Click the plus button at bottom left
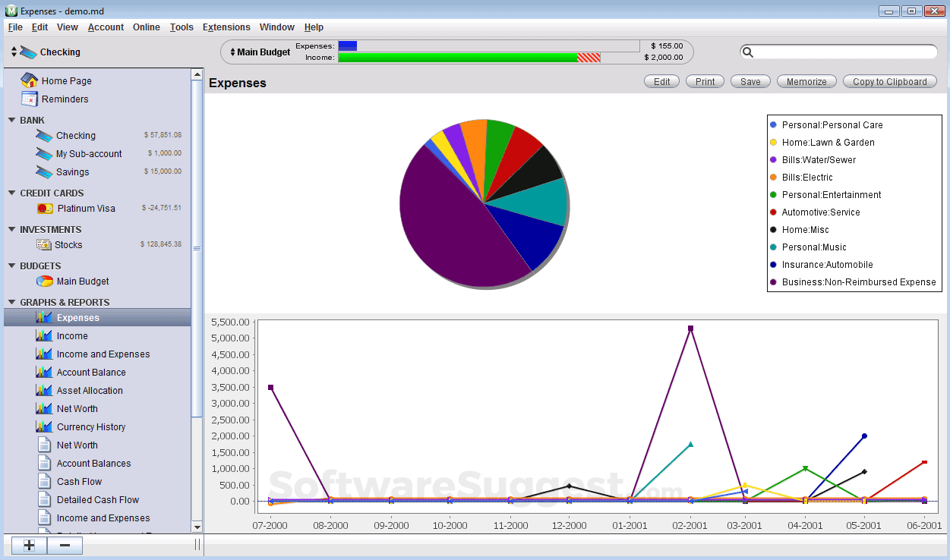The height and width of the screenshot is (560, 950). pos(30,545)
